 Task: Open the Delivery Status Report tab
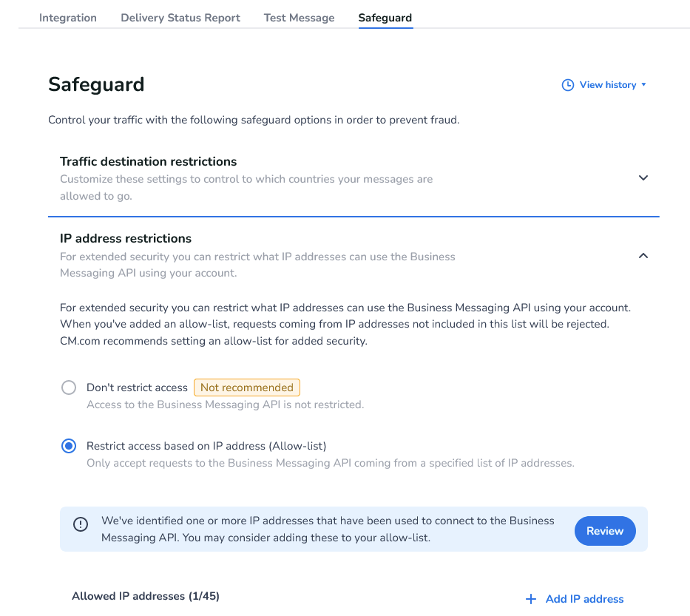tap(180, 18)
